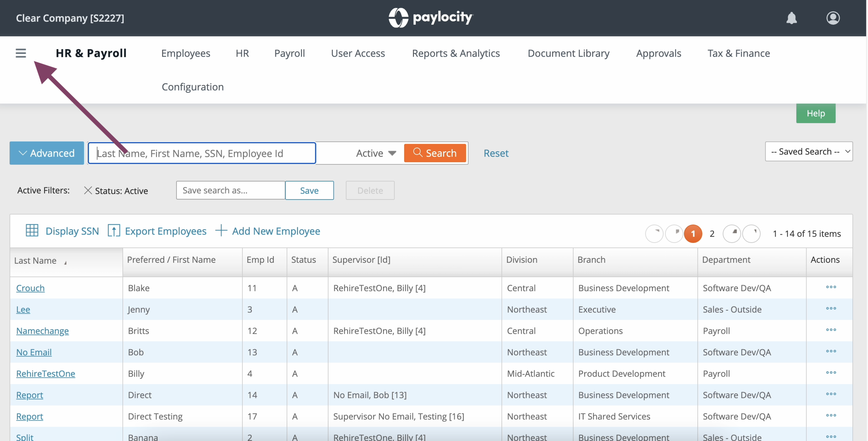Open employee RehireTestOne record
The image size is (868, 441).
click(45, 374)
